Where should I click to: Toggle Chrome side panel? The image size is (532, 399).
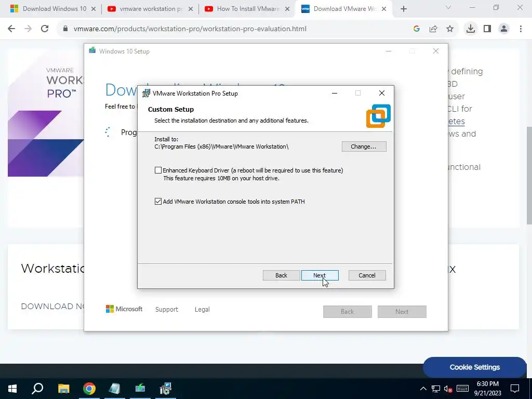487,29
